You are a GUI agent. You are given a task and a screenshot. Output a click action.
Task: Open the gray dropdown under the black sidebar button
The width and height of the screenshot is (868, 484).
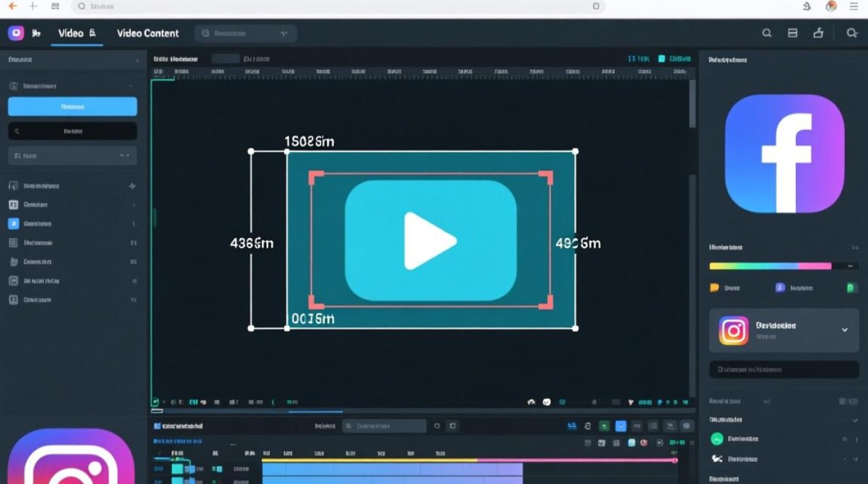pos(72,156)
